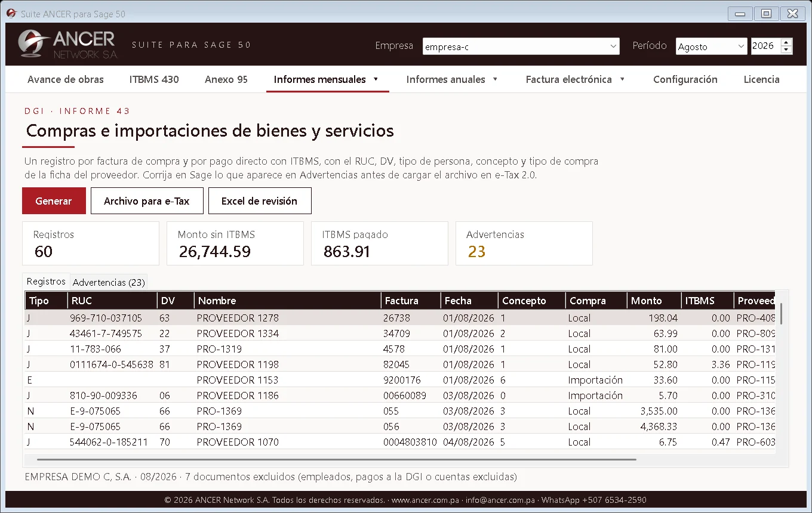
Task: Open the Empresa dropdown
Action: point(521,47)
